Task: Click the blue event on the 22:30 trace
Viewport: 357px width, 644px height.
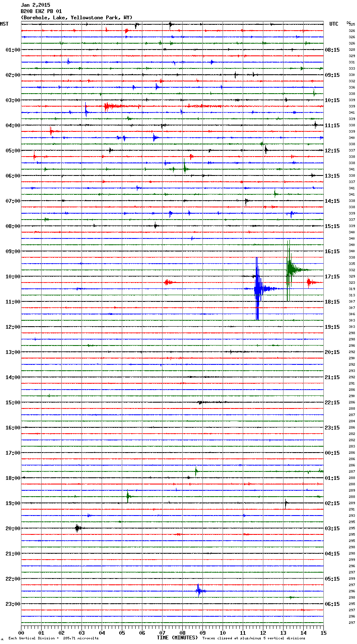Action: (199, 591)
